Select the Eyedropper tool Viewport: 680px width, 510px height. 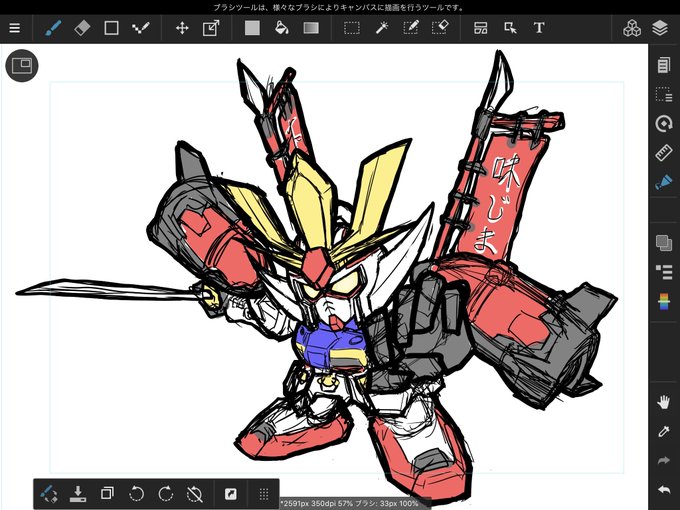[x=664, y=432]
